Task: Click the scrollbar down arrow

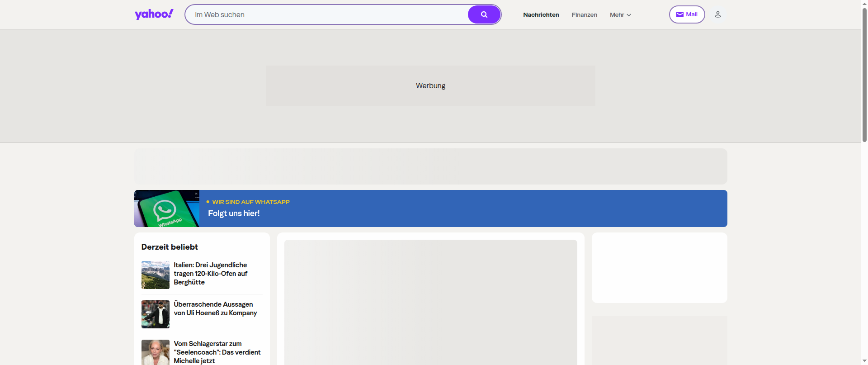Action: pyautogui.click(x=864, y=362)
